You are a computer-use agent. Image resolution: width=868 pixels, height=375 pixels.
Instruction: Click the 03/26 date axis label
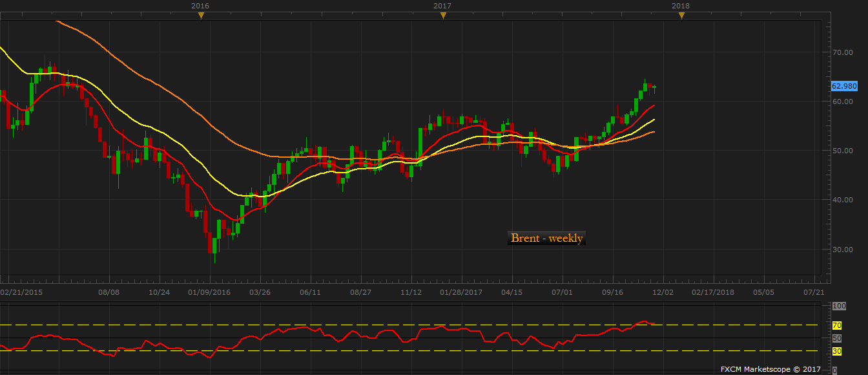(260, 292)
